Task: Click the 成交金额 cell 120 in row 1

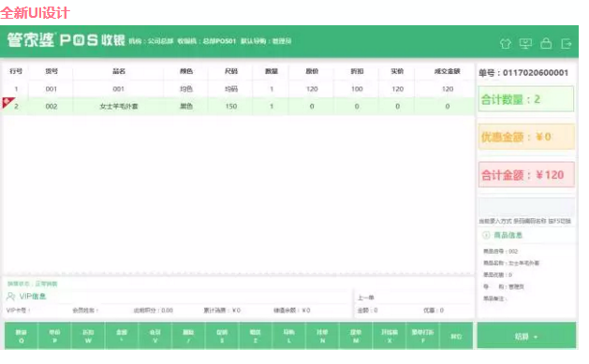Action: (x=448, y=89)
